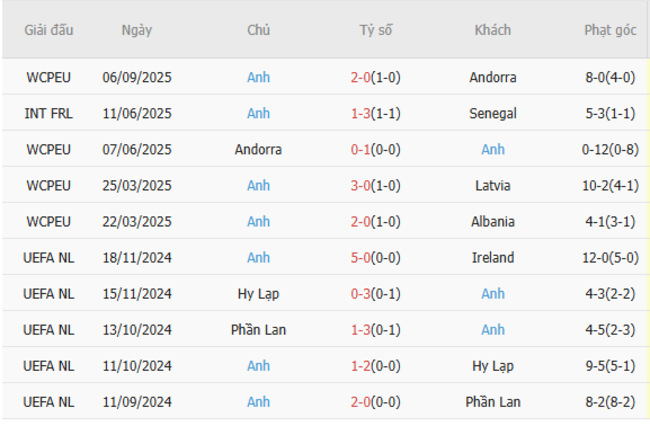The height and width of the screenshot is (426, 650).
Task: Click the 1-3 score against Senegal
Action: tap(376, 113)
